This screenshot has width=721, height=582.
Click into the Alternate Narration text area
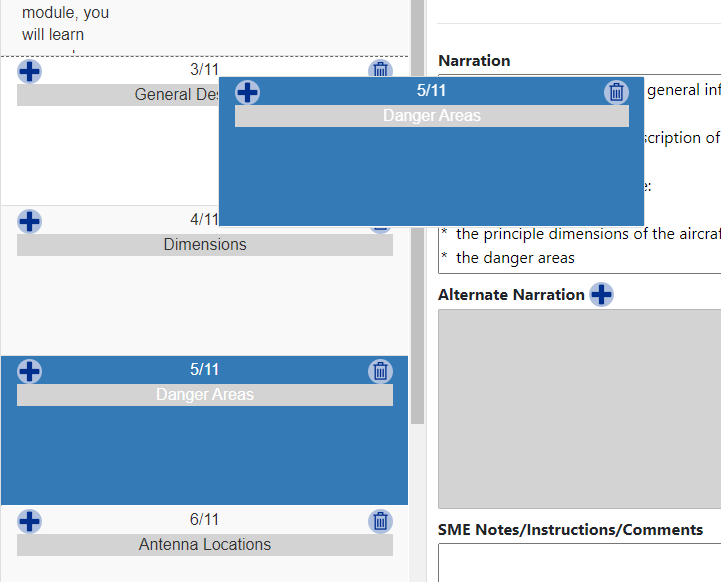pyautogui.click(x=580, y=408)
